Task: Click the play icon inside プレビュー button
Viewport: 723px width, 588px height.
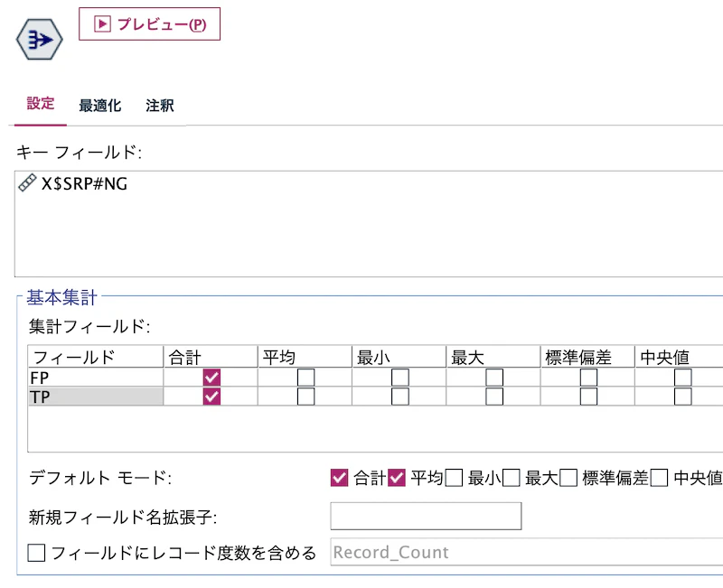Action: pos(102,23)
